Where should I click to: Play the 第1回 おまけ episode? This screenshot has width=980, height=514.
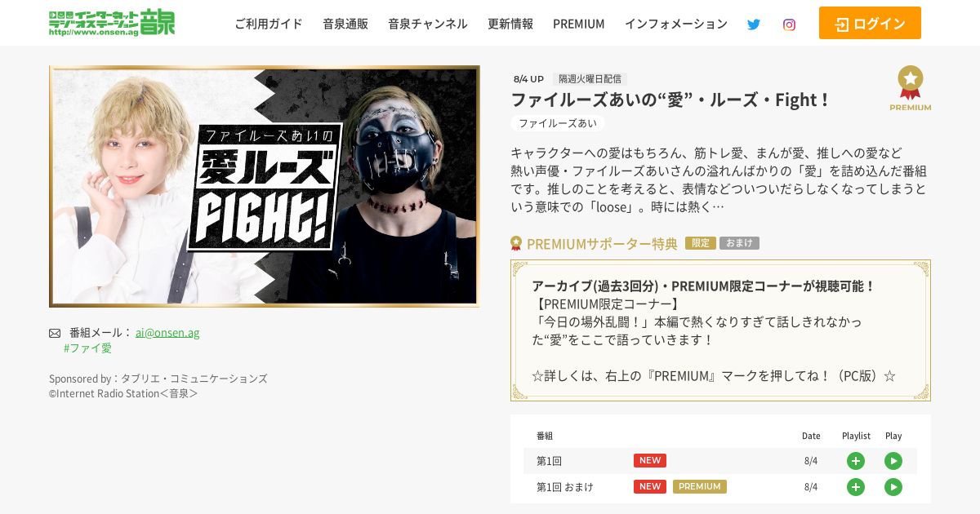coord(893,487)
